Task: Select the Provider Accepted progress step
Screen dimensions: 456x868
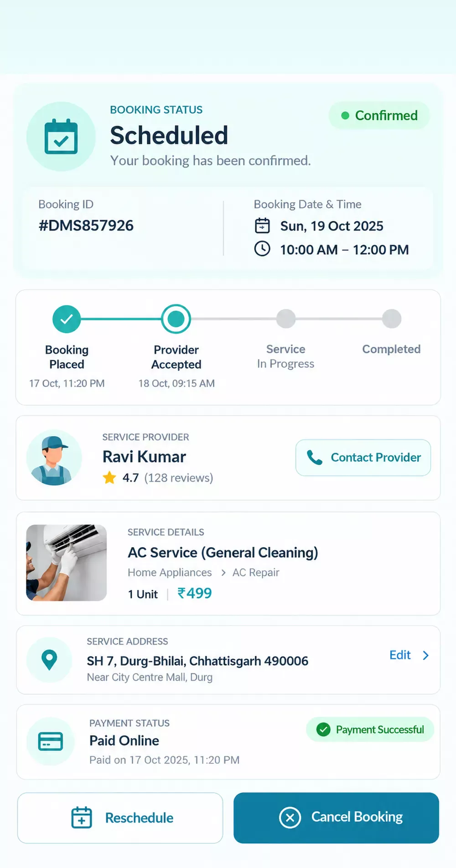Action: pyautogui.click(x=176, y=319)
